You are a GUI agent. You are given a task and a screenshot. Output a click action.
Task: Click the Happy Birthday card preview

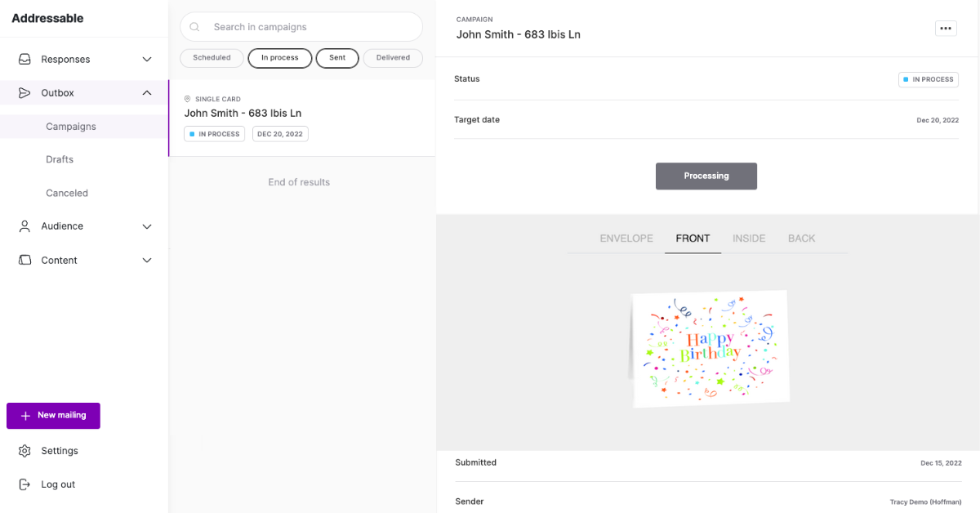[709, 349]
